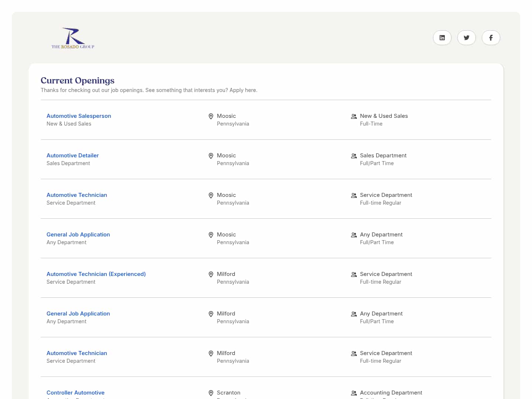Open General Job Application for Milford
The width and height of the screenshot is (532, 399).
[78, 314]
